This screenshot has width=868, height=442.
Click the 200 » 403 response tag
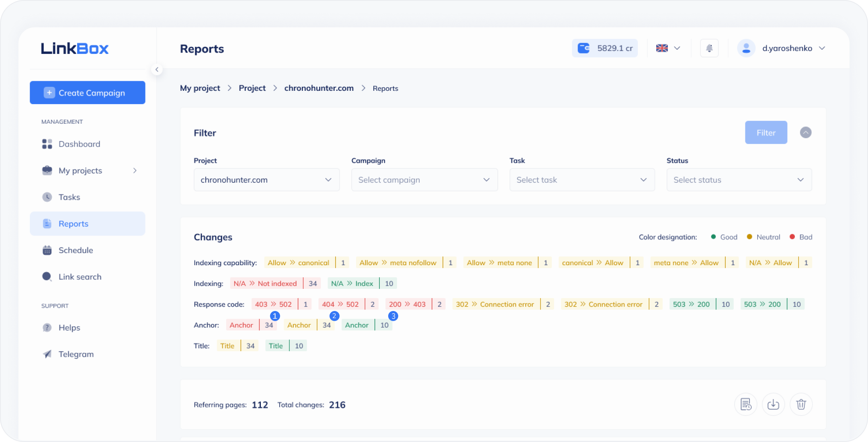coord(416,304)
